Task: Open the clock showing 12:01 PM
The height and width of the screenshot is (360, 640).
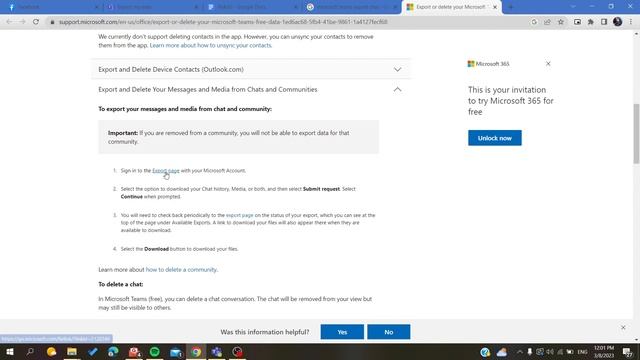Action: click(x=604, y=352)
